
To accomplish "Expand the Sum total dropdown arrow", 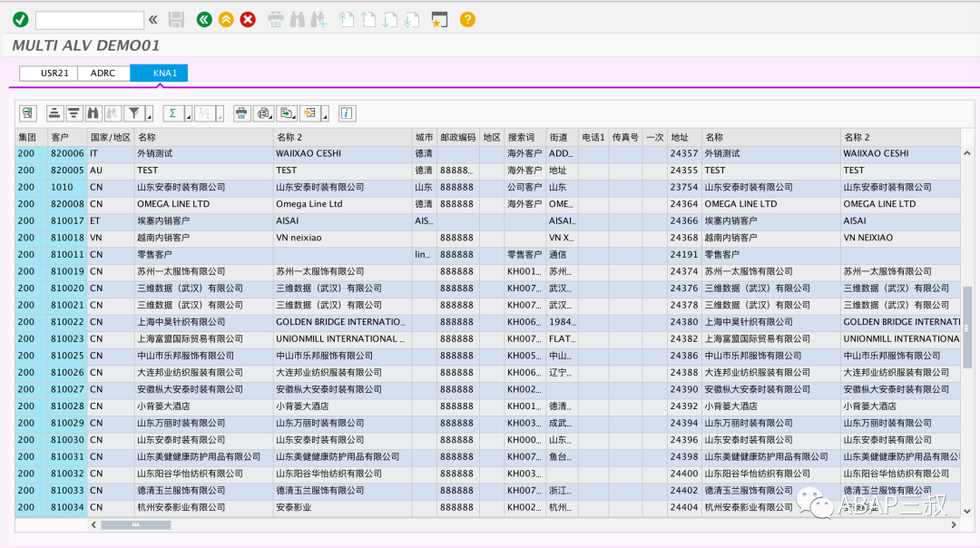I will (x=188, y=115).
